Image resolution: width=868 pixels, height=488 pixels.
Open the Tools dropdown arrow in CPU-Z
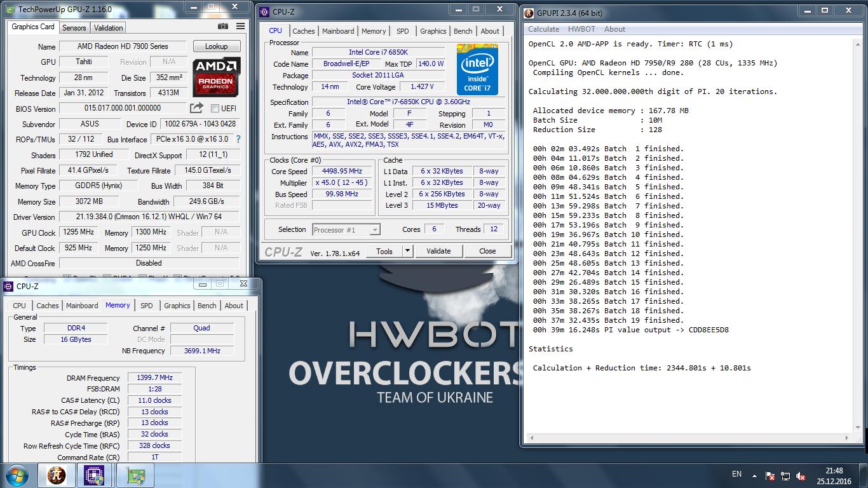[408, 251]
